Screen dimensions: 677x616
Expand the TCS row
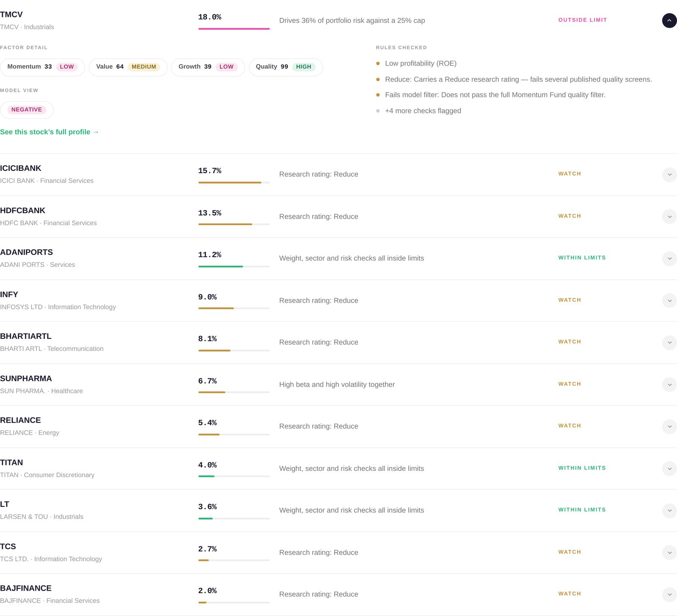[669, 553]
